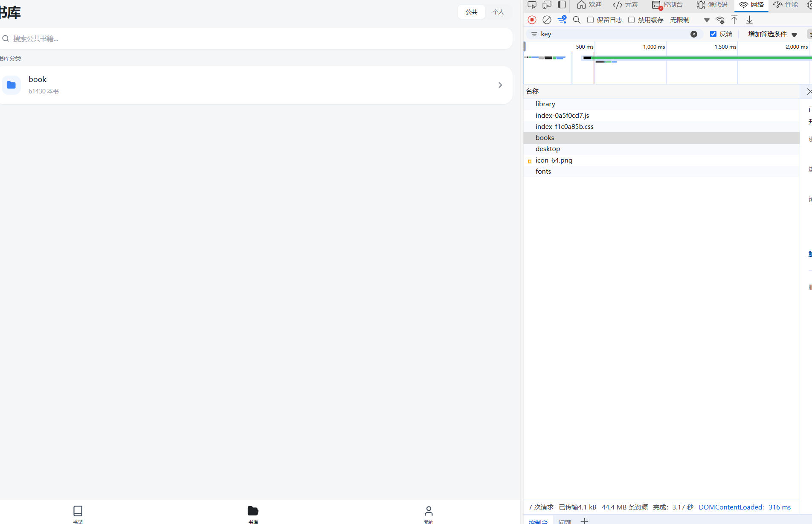Open the 'book' category card
This screenshot has width=812, height=524.
tap(256, 85)
